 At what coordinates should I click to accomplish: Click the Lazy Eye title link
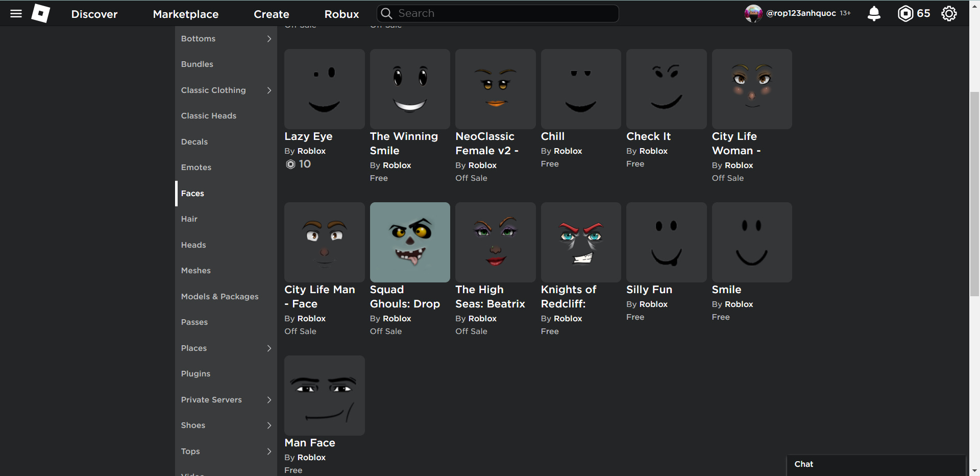point(308,136)
